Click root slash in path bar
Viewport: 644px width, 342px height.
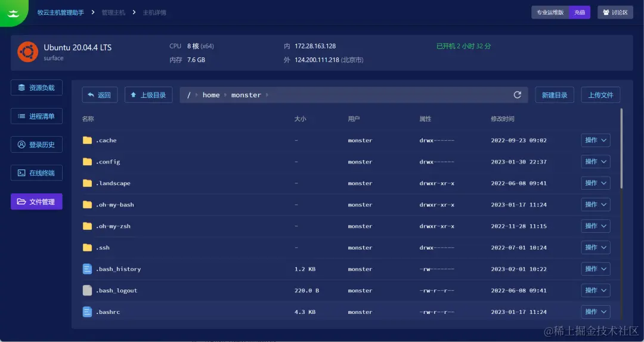189,95
